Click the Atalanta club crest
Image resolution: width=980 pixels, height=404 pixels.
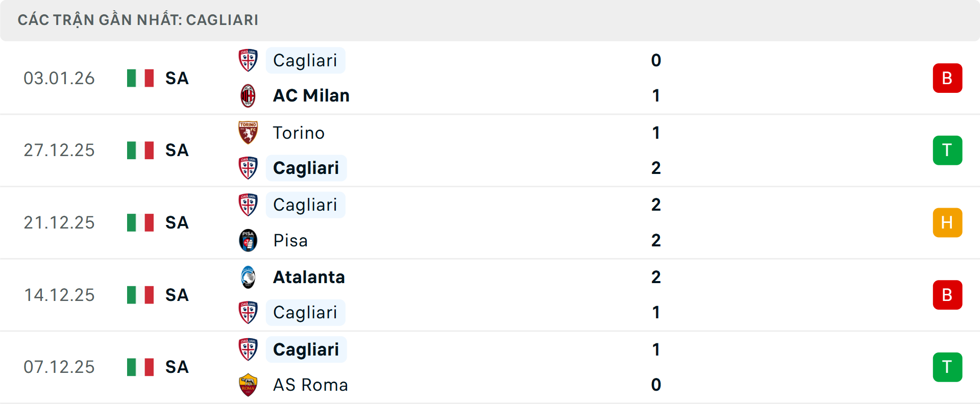pos(248,277)
